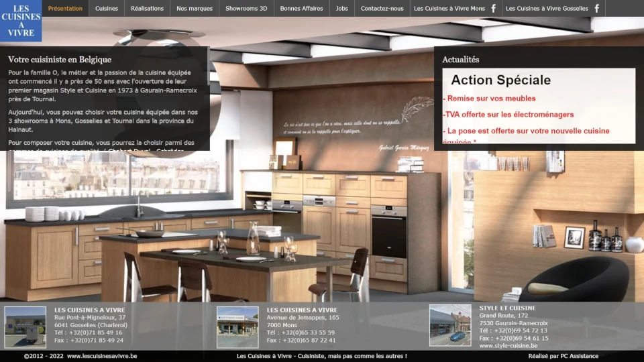Visit the Bonnes Affaires page

click(301, 8)
